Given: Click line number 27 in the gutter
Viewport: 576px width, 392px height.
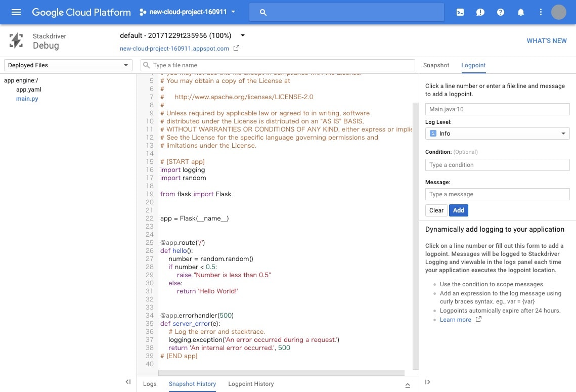Looking at the screenshot, I should coord(150,258).
